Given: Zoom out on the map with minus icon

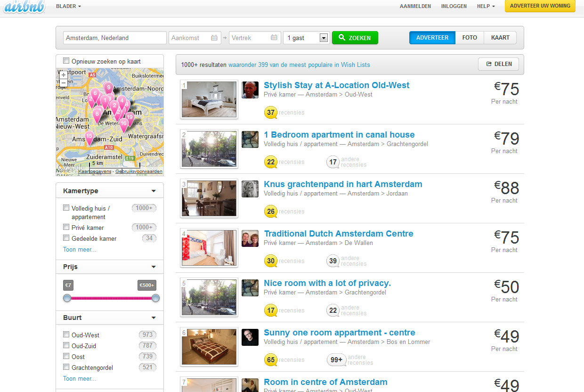Looking at the screenshot, I should (x=63, y=83).
